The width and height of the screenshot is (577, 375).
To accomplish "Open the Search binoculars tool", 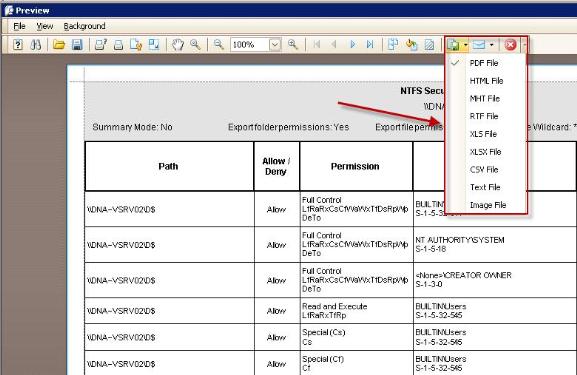I will point(36,45).
